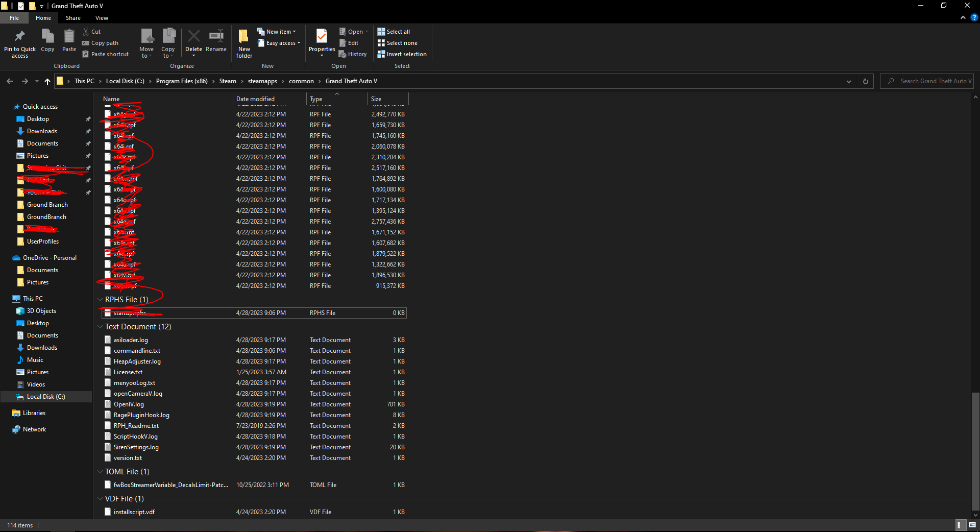This screenshot has height=532, width=980.
Task: Create a New folder from ribbon
Action: tap(244, 42)
